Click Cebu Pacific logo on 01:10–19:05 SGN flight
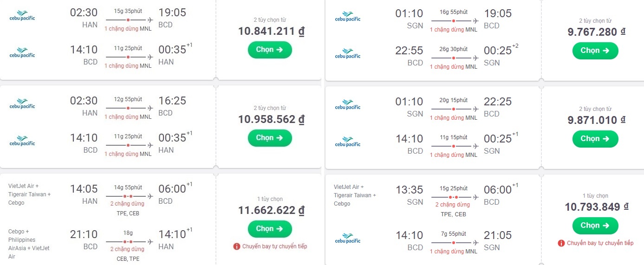This screenshot has width=644, height=265. 348,17
